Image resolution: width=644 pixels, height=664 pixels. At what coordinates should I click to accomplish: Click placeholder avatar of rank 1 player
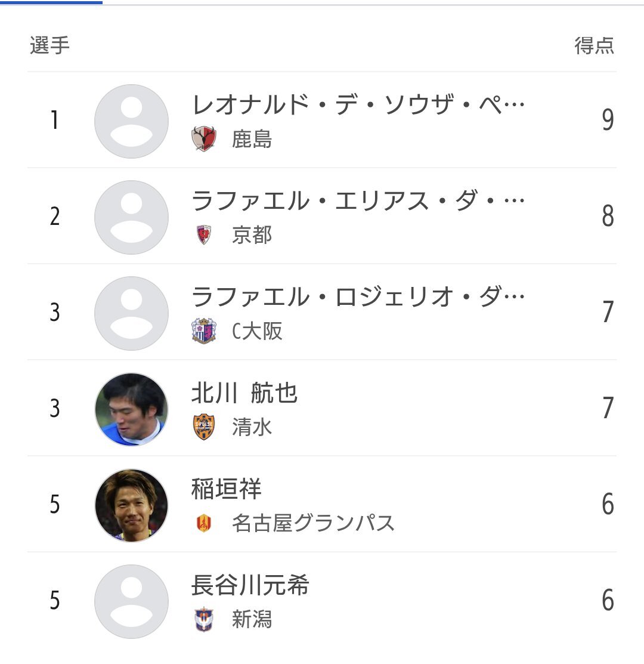131,121
